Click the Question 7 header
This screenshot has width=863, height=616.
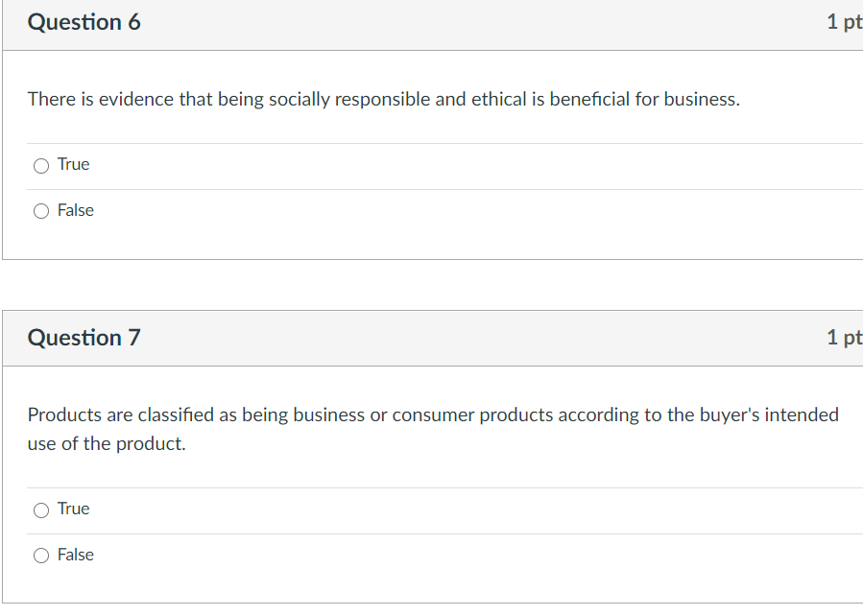tap(84, 338)
